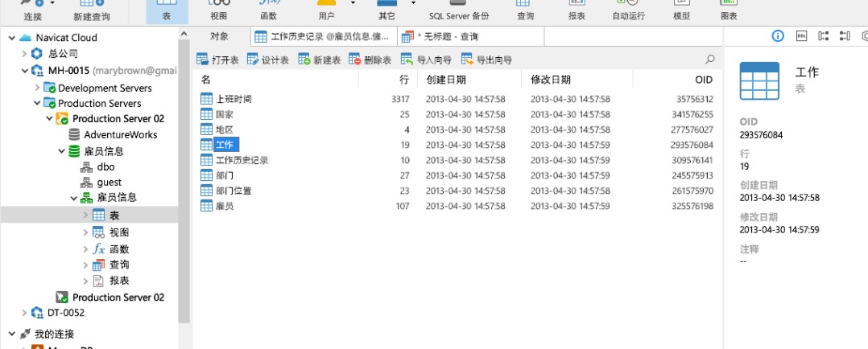Collapse the MH-0015 project node

24,71
